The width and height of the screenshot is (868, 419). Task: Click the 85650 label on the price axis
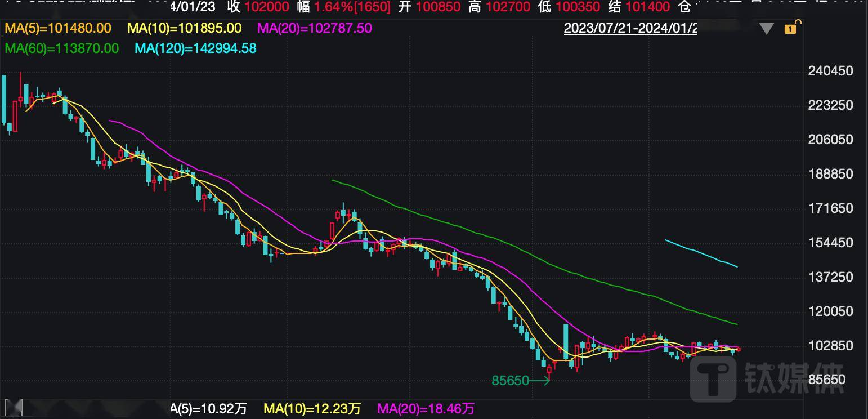pos(826,380)
